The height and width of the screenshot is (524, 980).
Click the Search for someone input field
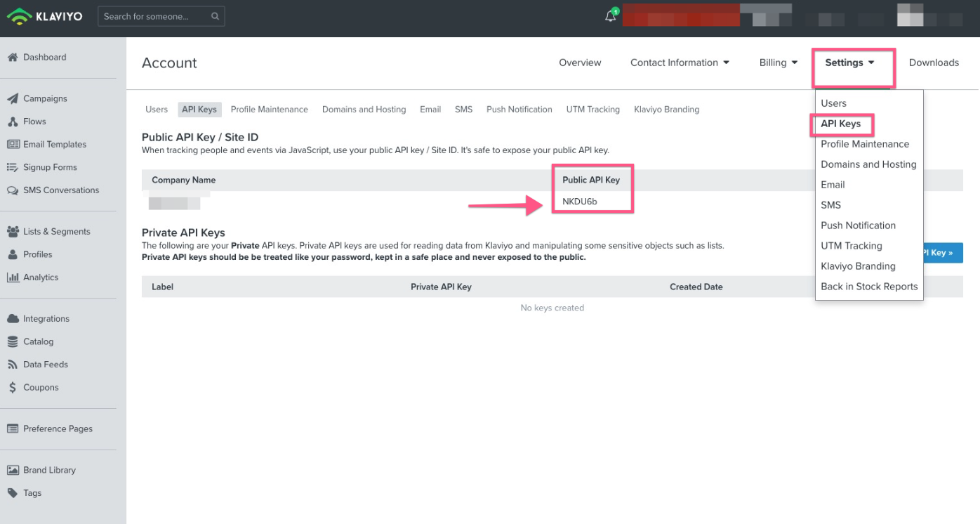(x=154, y=16)
